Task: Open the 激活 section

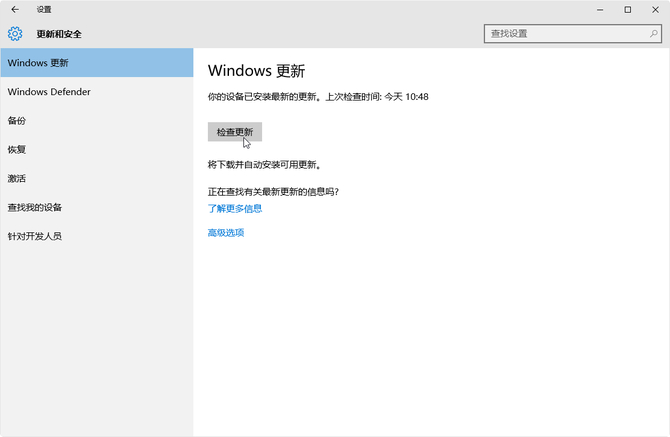Action: point(97,179)
